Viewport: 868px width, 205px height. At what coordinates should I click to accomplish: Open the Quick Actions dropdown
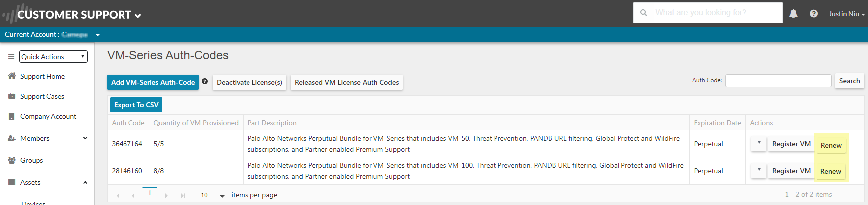pyautogui.click(x=53, y=57)
